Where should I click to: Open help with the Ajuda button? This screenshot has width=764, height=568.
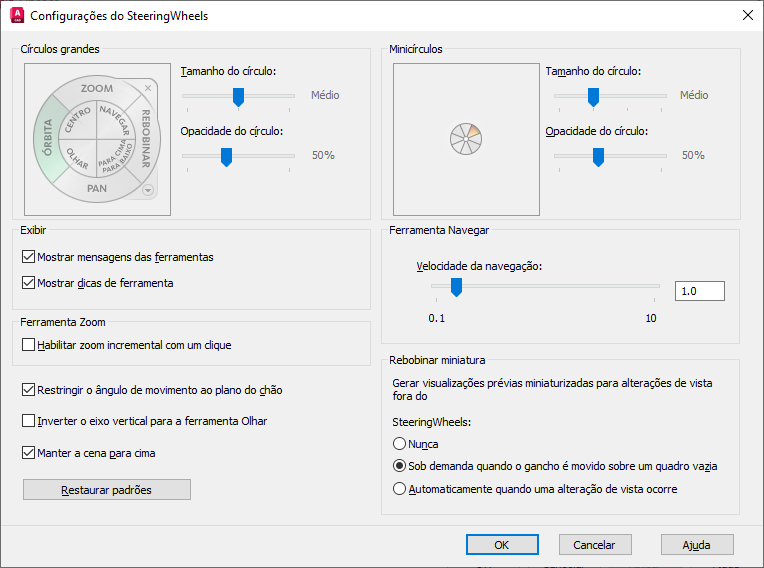click(697, 545)
